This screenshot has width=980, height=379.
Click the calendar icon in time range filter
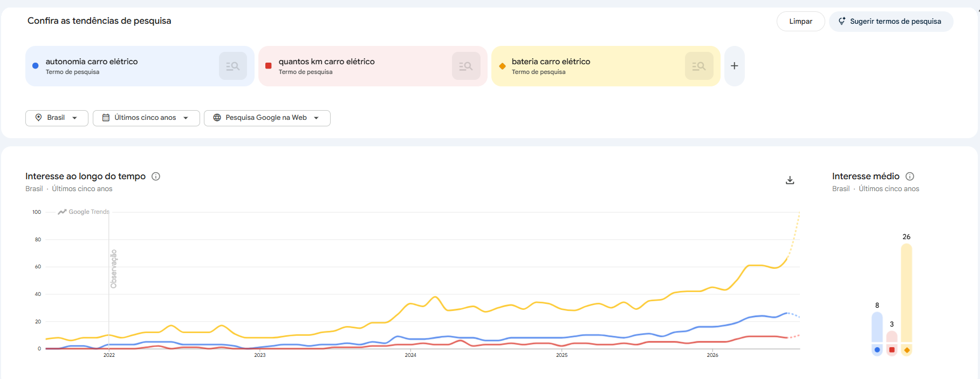tap(106, 118)
